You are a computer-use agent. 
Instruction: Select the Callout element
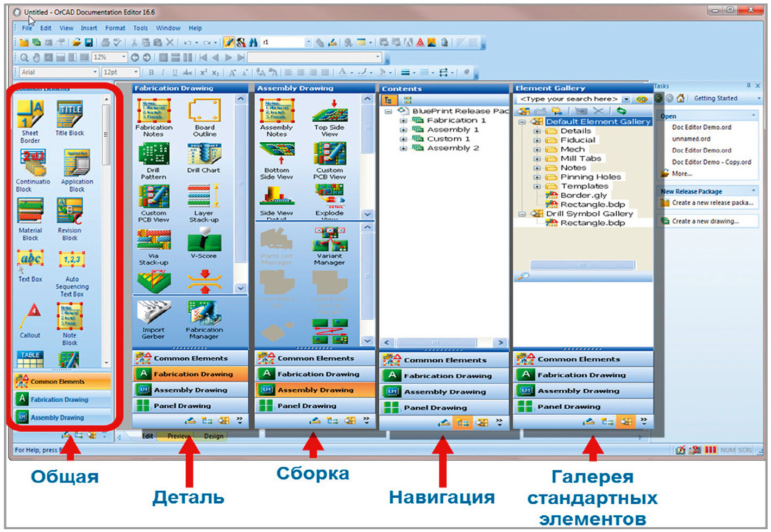point(30,320)
